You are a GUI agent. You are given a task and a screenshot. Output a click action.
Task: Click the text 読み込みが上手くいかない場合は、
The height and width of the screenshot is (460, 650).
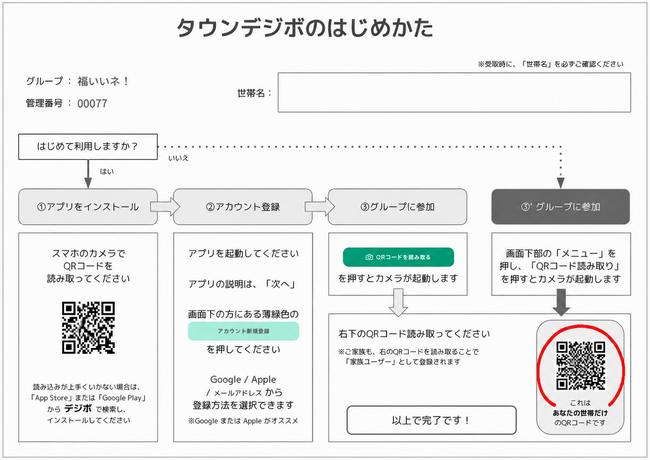87,387
